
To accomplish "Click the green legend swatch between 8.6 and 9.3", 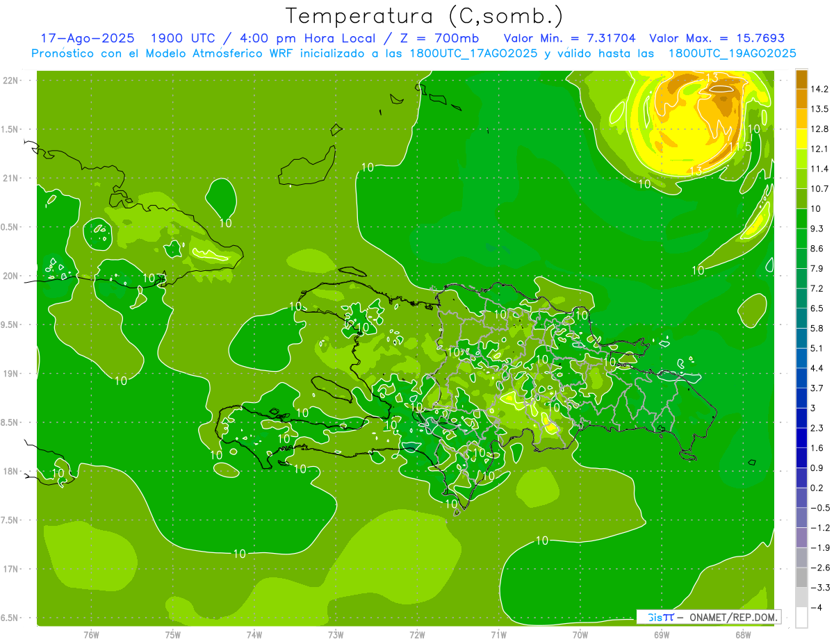I will pyautogui.click(x=801, y=238).
